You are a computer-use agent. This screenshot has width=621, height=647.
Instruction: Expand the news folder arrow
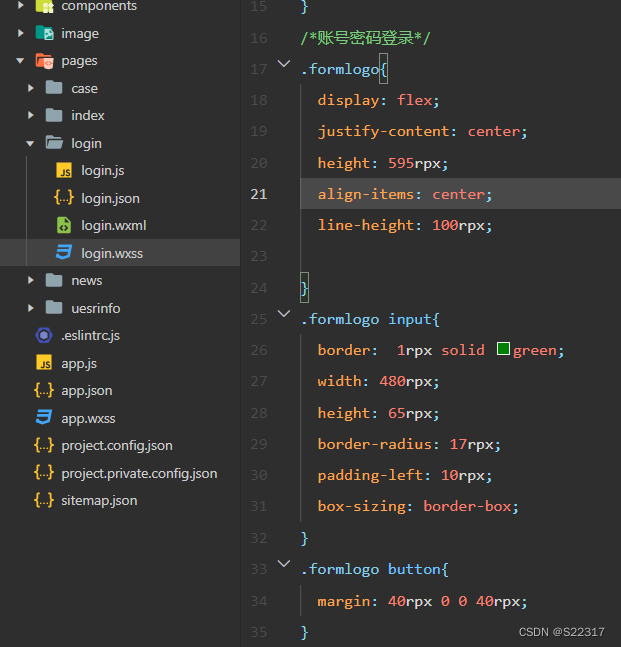point(31,280)
